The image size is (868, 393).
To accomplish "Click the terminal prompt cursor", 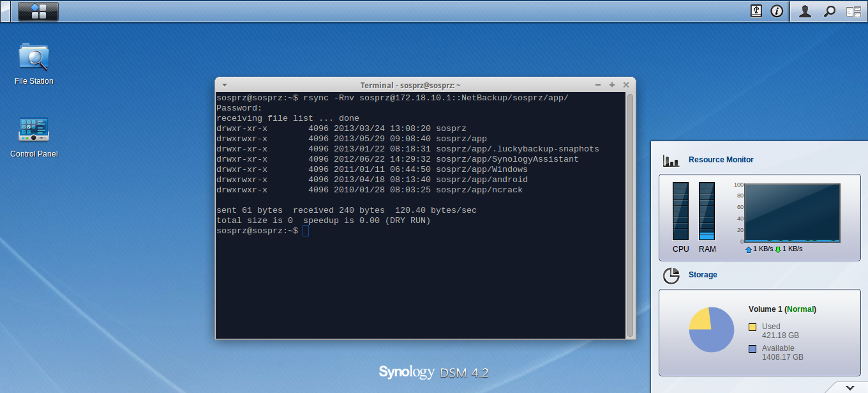I will tap(306, 231).
